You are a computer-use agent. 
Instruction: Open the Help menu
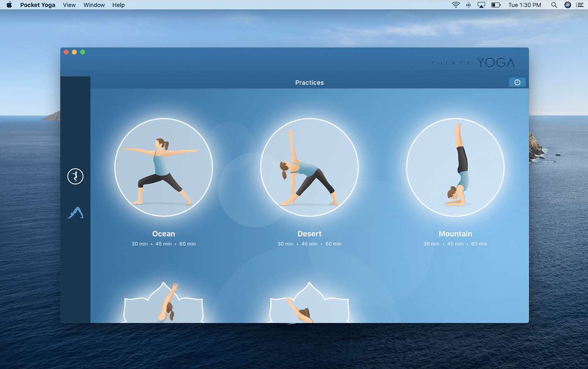118,5
